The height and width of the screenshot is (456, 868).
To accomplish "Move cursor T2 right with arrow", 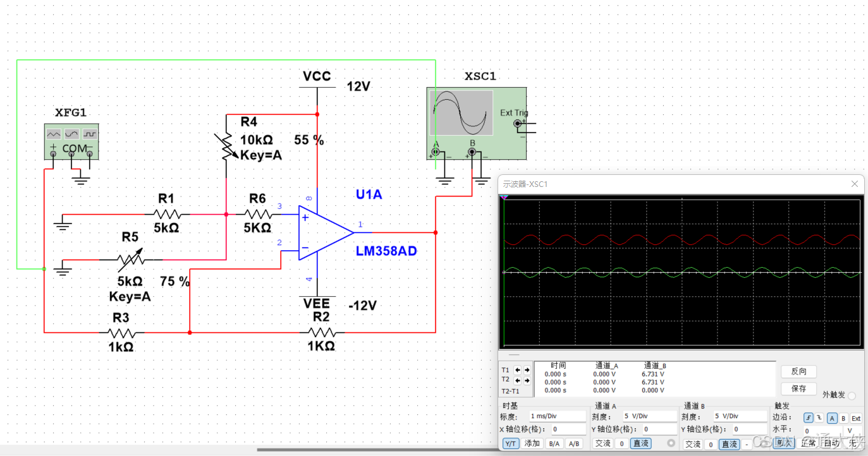I will [526, 380].
